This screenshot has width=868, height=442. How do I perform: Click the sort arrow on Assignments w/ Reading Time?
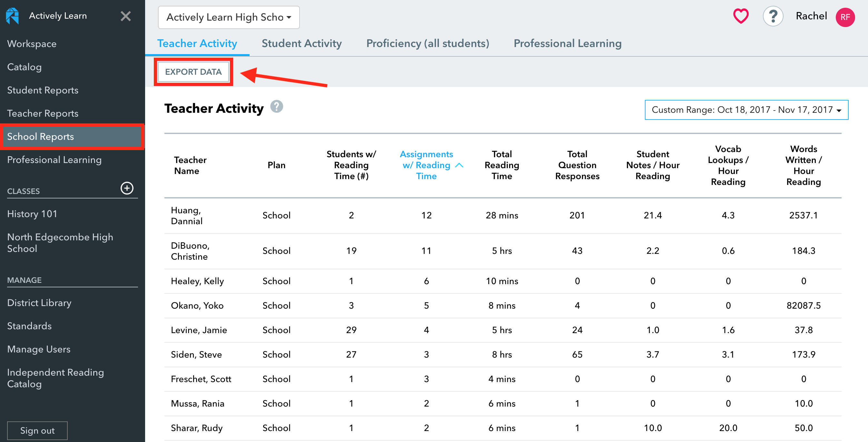(459, 165)
